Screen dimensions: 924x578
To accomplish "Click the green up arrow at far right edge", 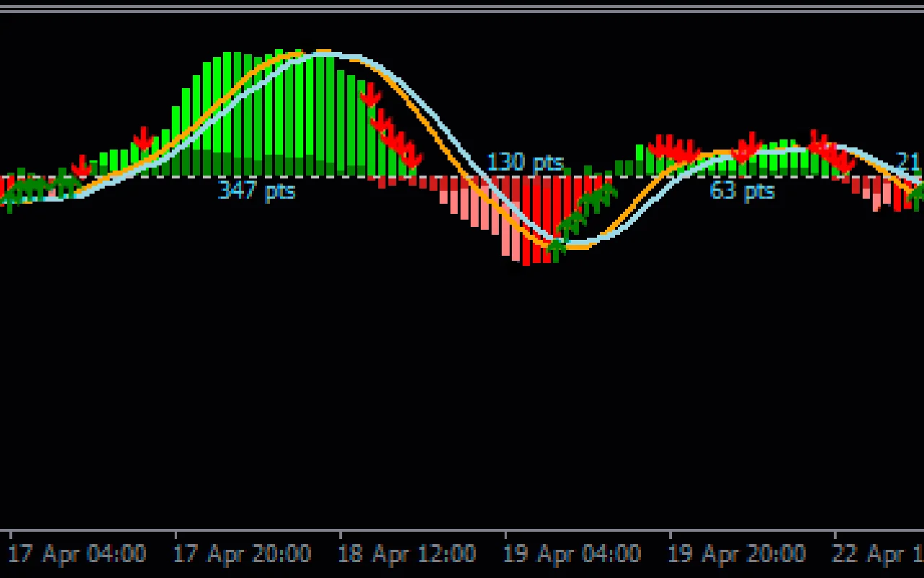I will click(x=917, y=194).
